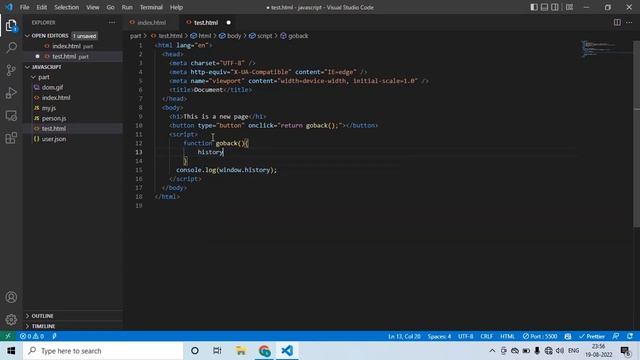Viewport: 640px width, 360px height.
Task: Change HTML language mode
Action: point(507,336)
